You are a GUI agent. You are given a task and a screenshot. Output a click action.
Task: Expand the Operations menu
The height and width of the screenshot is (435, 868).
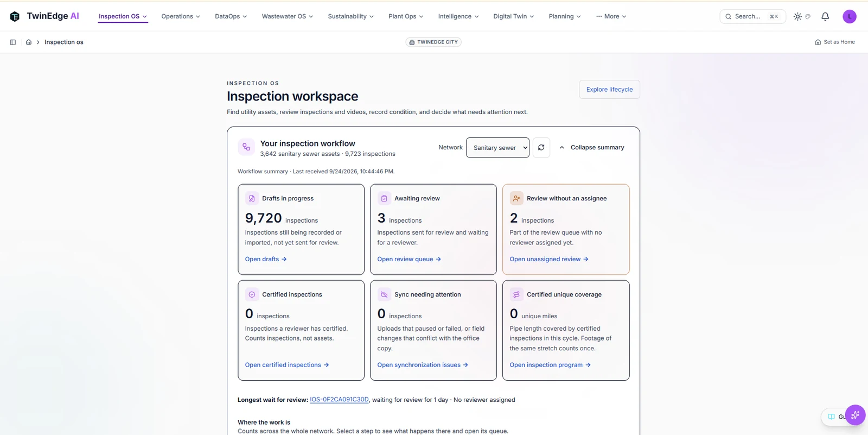[x=181, y=17]
